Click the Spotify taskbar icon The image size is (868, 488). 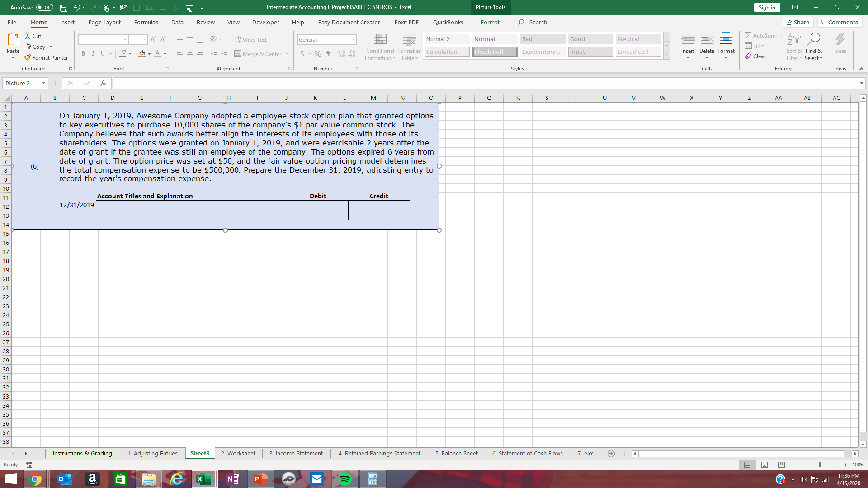tap(344, 479)
